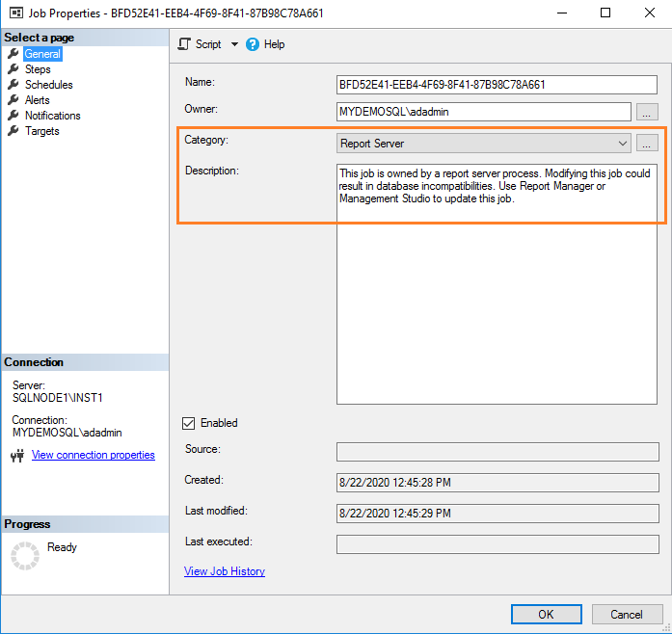Click the wrench icon beside Targets
The image size is (672, 634).
(13, 131)
